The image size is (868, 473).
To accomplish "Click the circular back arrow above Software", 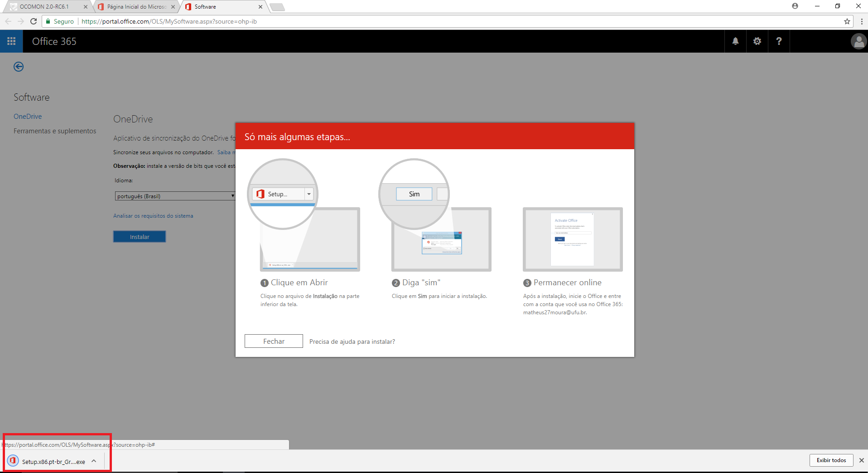I will coord(19,67).
